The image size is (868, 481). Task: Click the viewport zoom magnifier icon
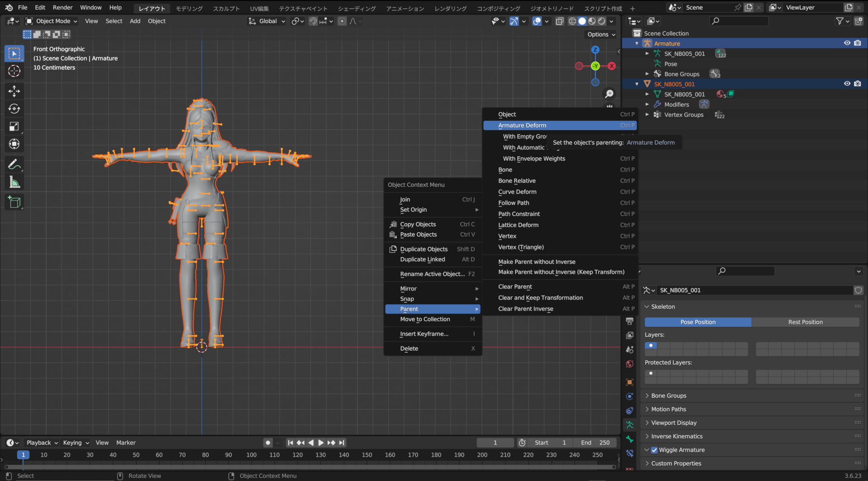point(609,93)
